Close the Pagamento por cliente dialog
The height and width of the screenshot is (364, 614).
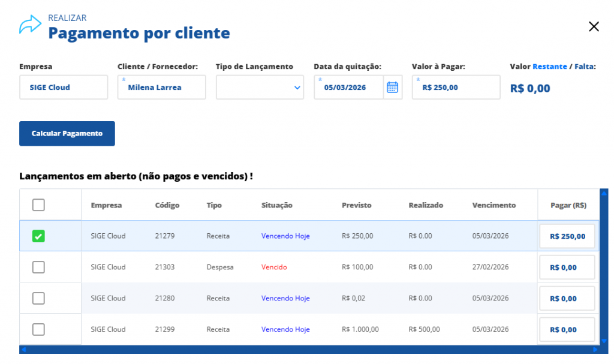pos(594,26)
